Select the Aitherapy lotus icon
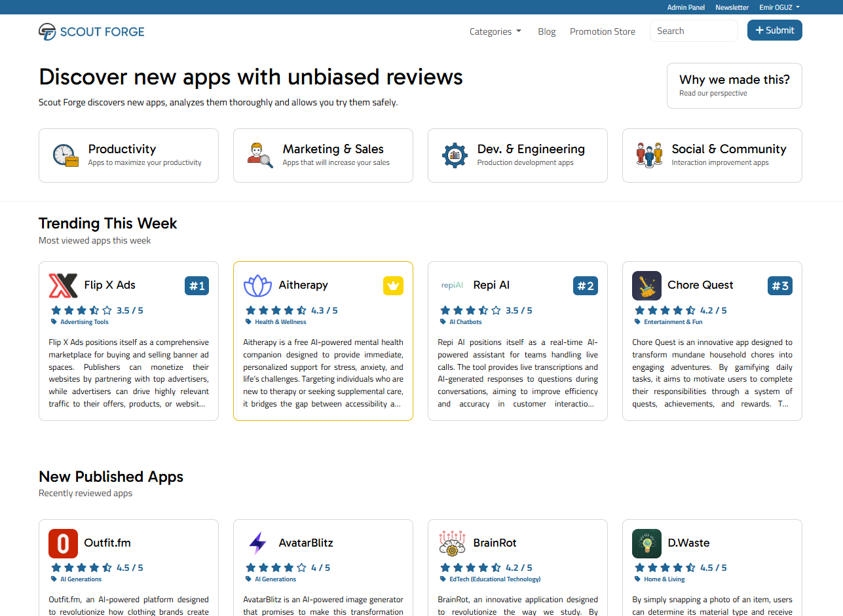This screenshot has height=616, width=843. (x=257, y=285)
